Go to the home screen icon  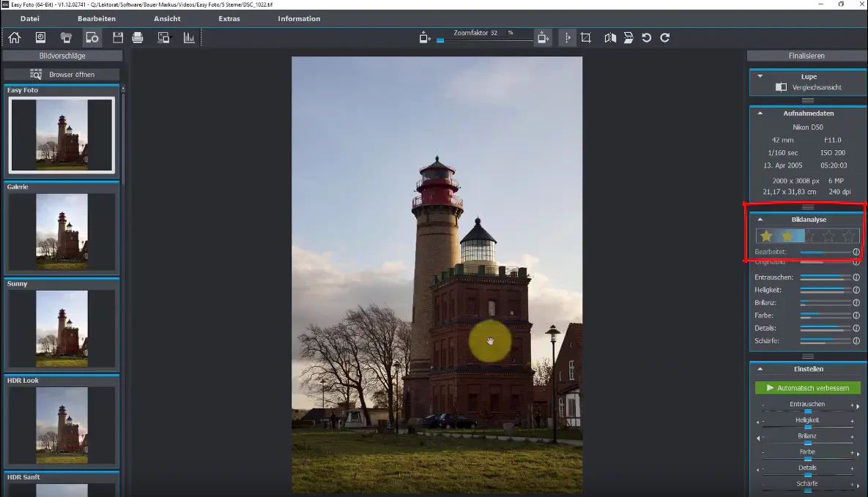15,37
